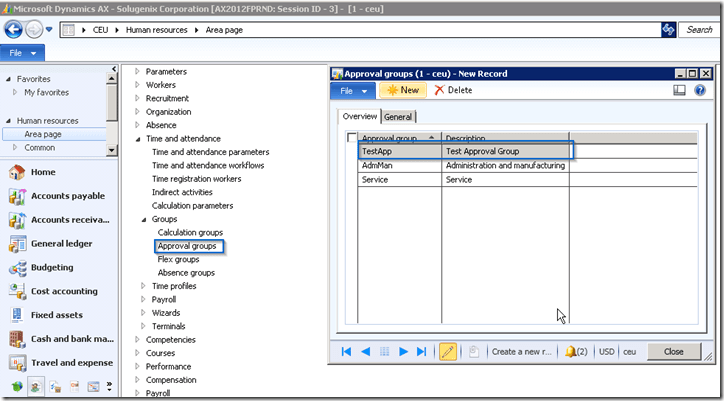Switch to the General tab
The width and height of the screenshot is (724, 401).
(x=398, y=117)
